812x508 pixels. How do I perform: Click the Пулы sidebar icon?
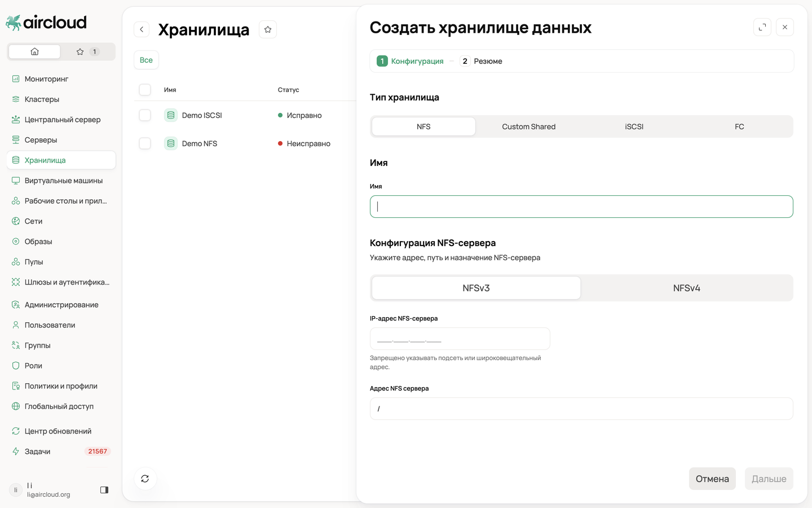coord(16,262)
